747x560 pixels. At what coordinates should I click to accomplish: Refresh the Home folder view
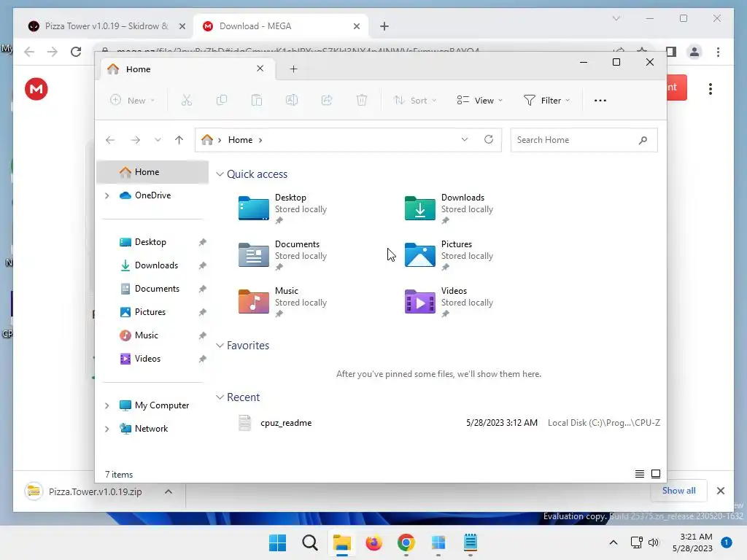pyautogui.click(x=489, y=139)
